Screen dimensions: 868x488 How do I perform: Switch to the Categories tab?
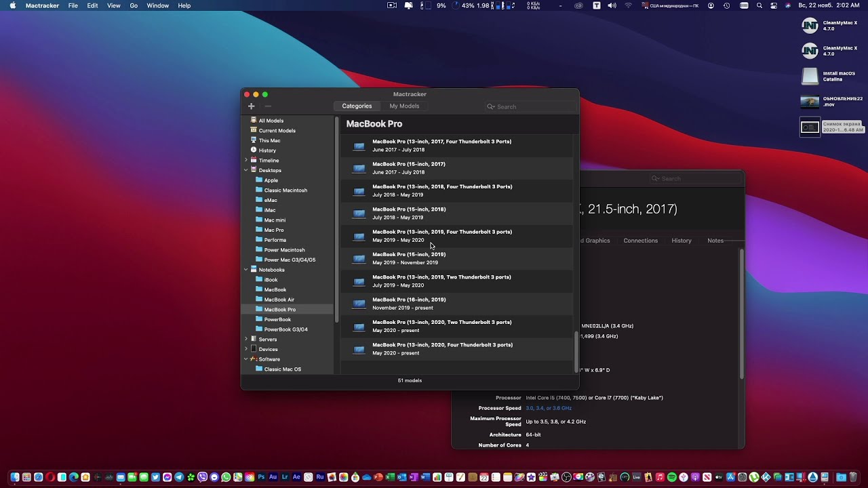[x=357, y=106]
